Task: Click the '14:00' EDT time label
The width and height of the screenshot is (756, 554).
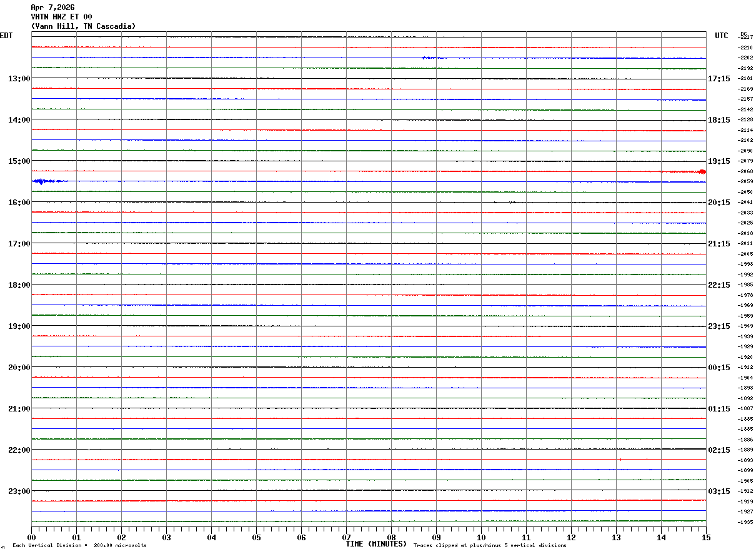Action: (x=19, y=120)
